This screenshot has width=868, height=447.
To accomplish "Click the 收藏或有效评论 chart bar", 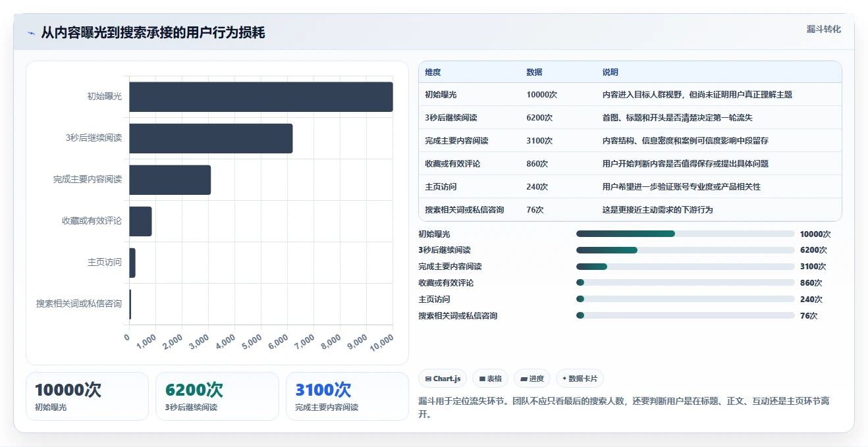I will [140, 221].
